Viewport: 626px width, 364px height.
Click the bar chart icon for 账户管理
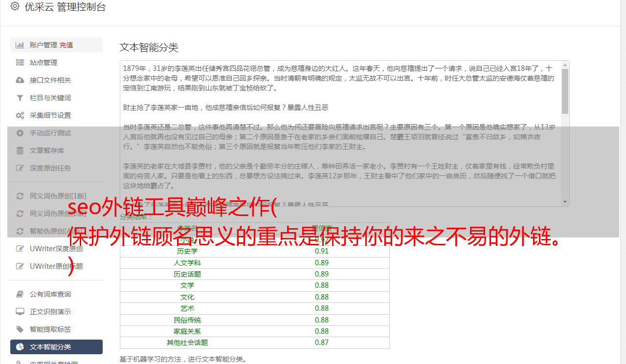pyautogui.click(x=20, y=45)
